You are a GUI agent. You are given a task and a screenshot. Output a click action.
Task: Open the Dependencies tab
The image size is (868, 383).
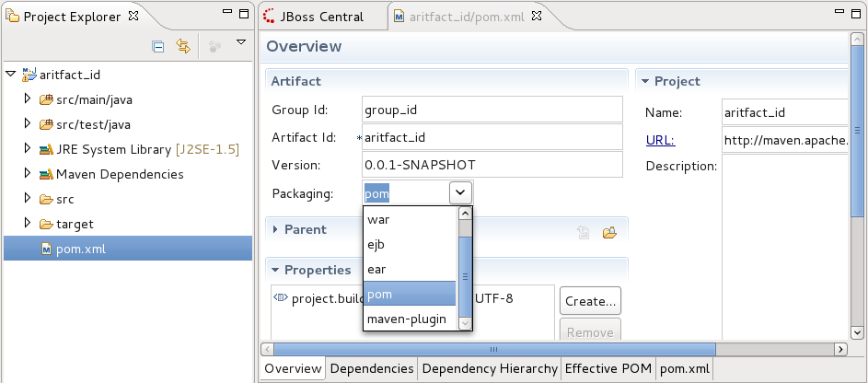click(x=372, y=368)
